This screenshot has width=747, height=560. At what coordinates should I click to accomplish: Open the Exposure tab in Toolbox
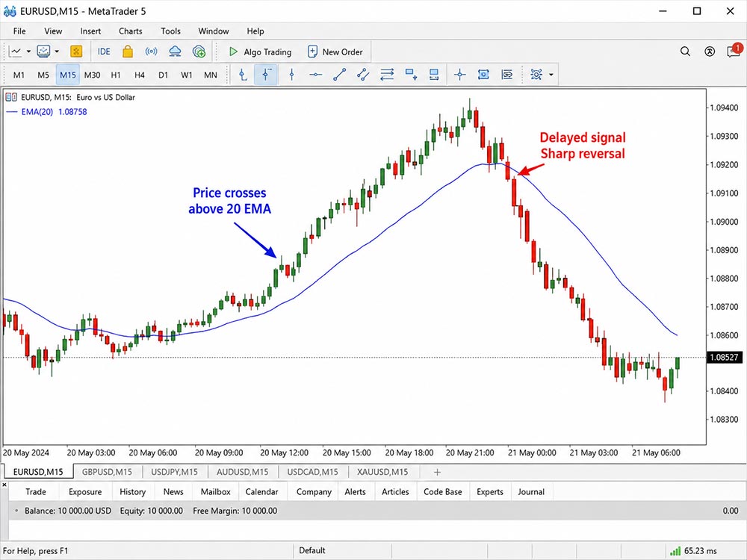pos(85,492)
